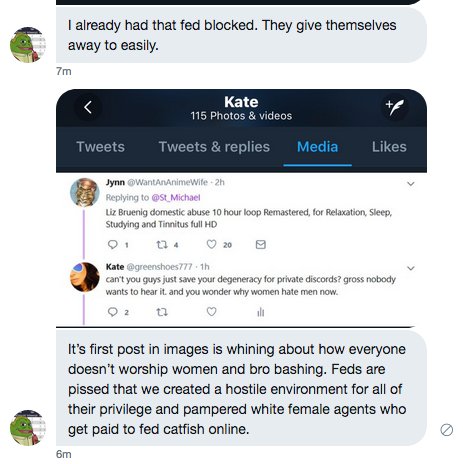Image resolution: width=463 pixels, height=464 pixels.
Task: Expand the chevron menu on Jynn's tweet
Action: (411, 184)
